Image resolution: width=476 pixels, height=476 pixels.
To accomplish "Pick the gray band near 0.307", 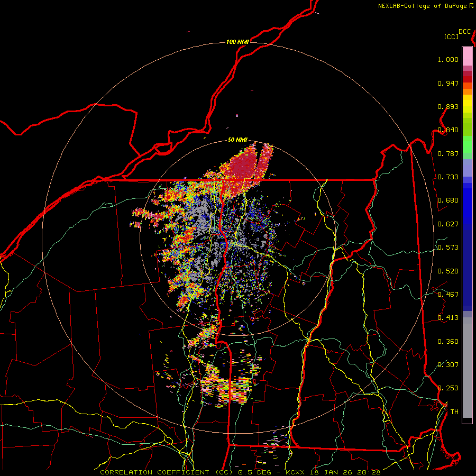I will (x=467, y=370).
